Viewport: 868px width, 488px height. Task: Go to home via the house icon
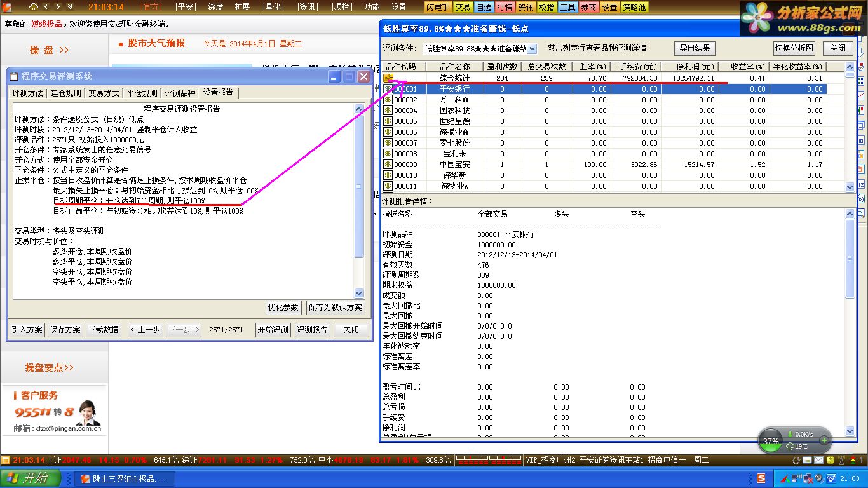tap(34, 7)
